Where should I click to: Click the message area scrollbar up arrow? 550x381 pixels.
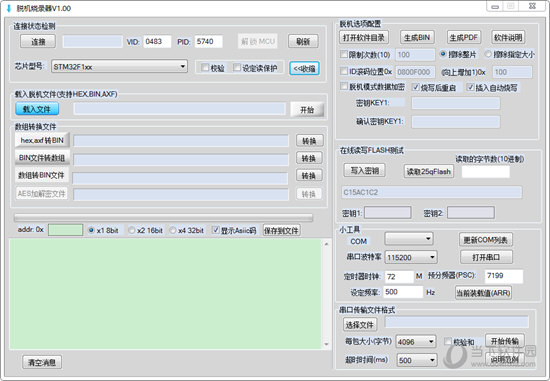coord(327,243)
